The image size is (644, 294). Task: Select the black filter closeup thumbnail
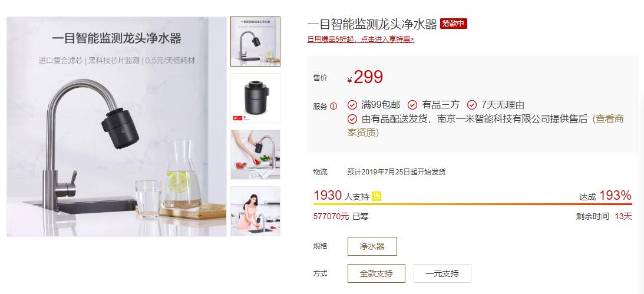[256, 98]
